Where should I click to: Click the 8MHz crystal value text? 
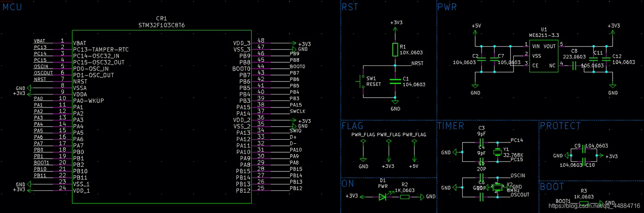click(x=513, y=190)
